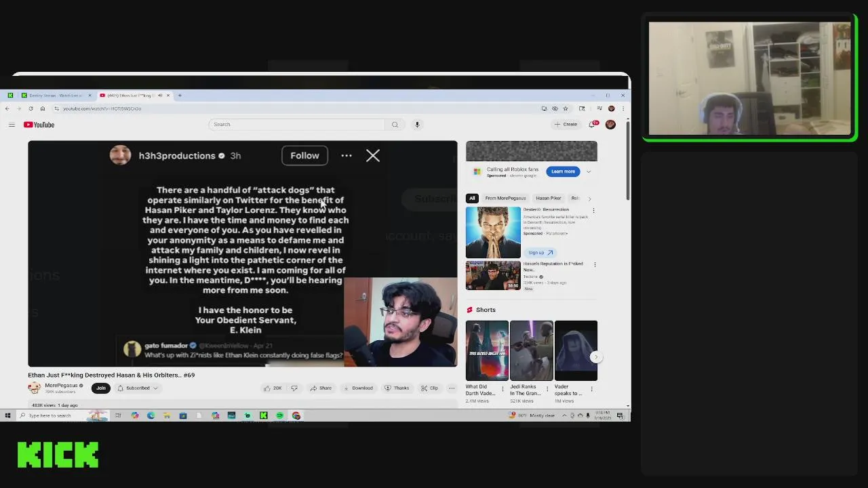Open more video actions ellipsis

click(x=452, y=388)
